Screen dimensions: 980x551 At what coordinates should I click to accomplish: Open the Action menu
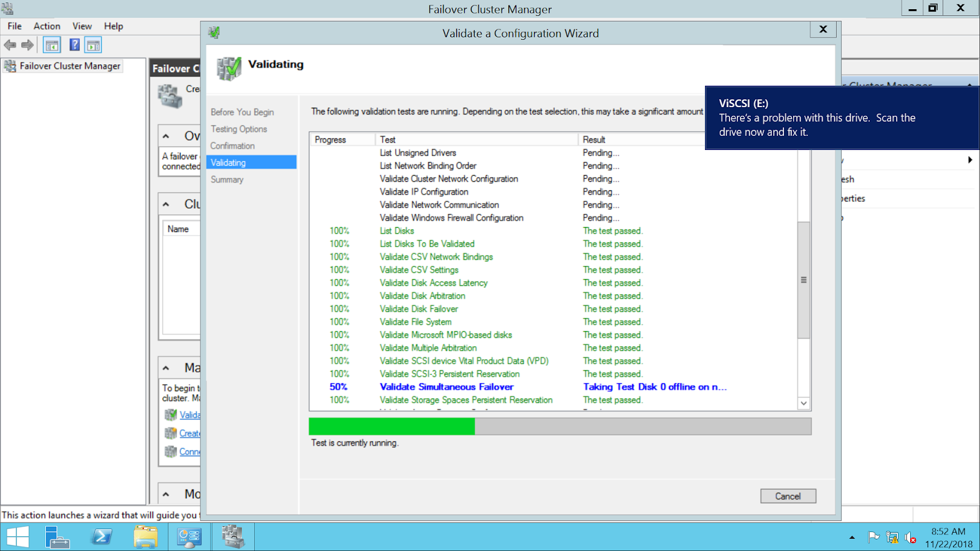[47, 26]
